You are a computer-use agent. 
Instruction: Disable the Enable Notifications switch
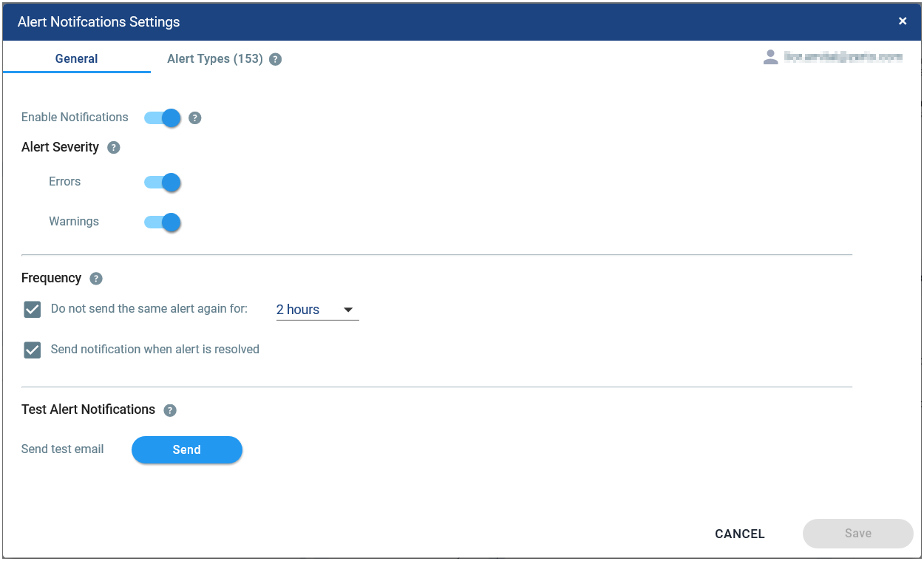point(163,118)
